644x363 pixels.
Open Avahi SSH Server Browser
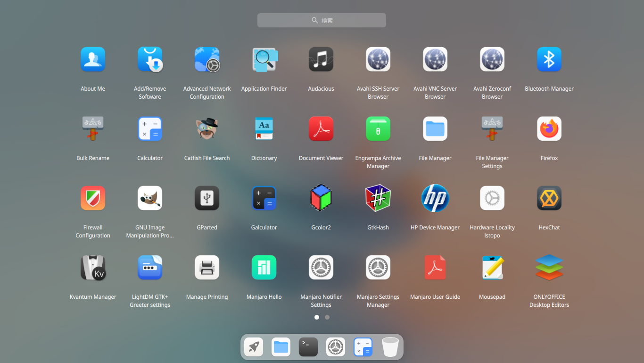[x=378, y=59]
